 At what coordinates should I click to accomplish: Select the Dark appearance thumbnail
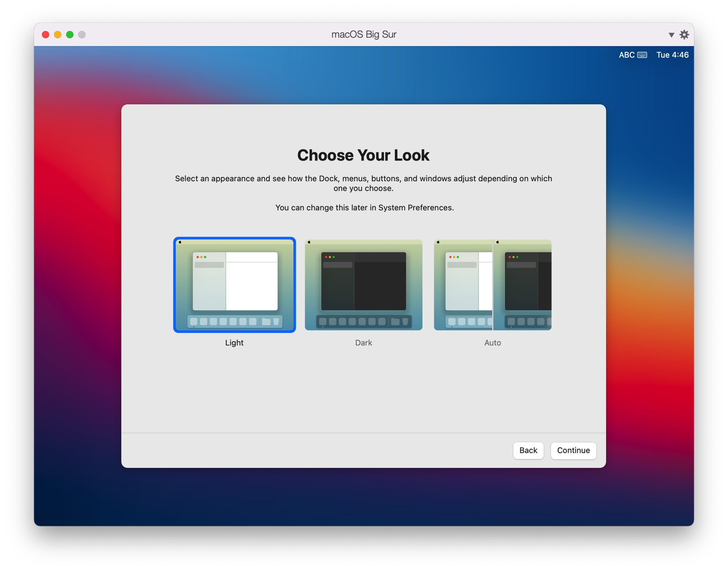[363, 285]
